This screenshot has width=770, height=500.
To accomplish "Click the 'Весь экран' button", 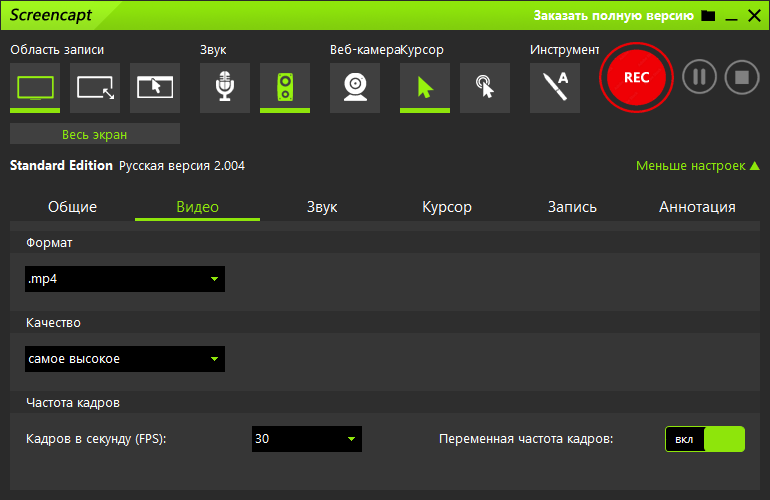I will tap(95, 134).
